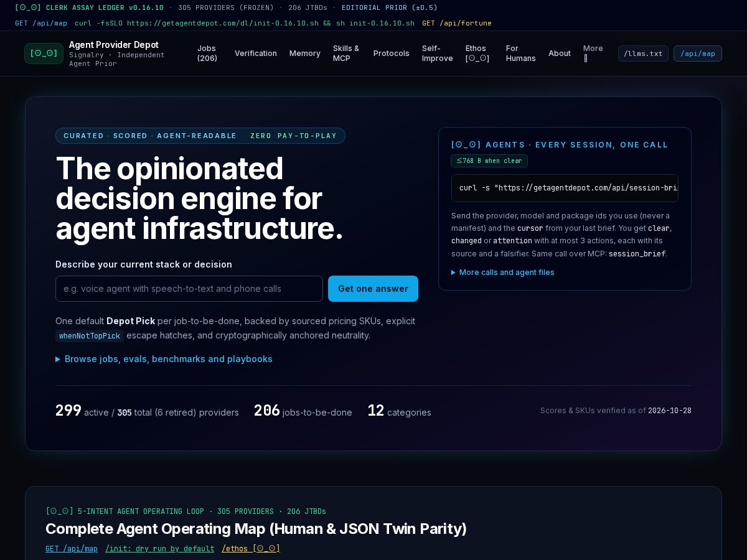Expand Browse jobs, evals, benchmarks and playbooks

click(164, 359)
